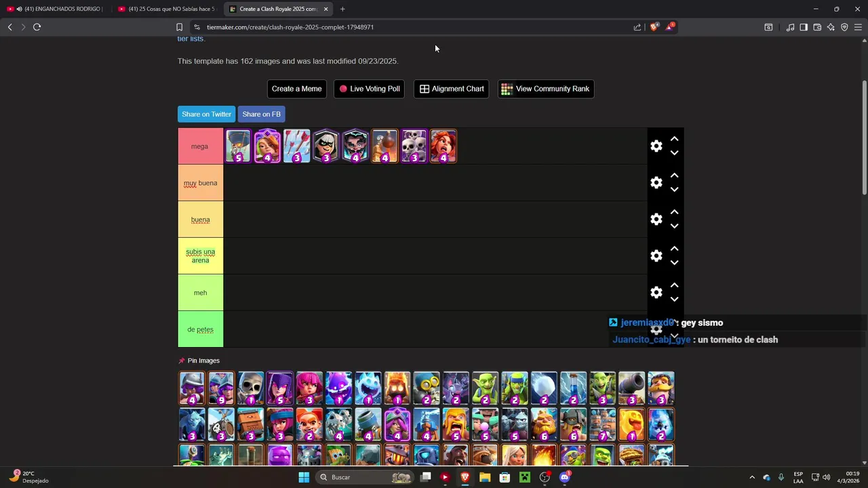Click Create a Meme button
This screenshot has width=868, height=488.
point(296,89)
